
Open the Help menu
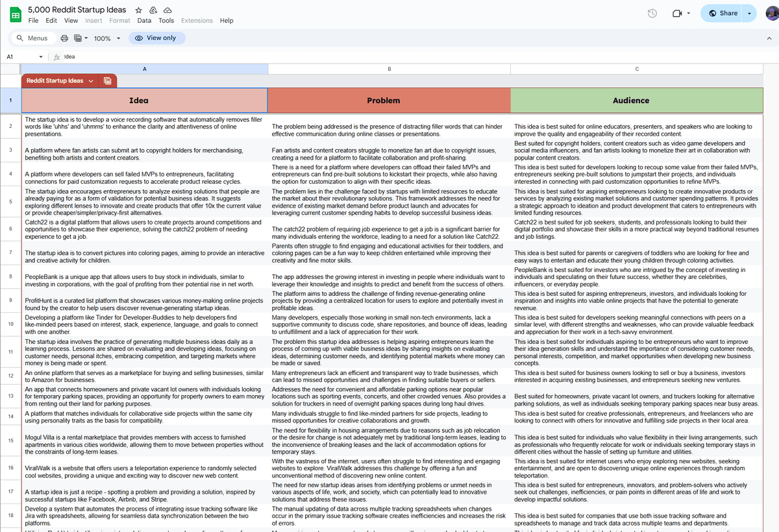(x=227, y=21)
